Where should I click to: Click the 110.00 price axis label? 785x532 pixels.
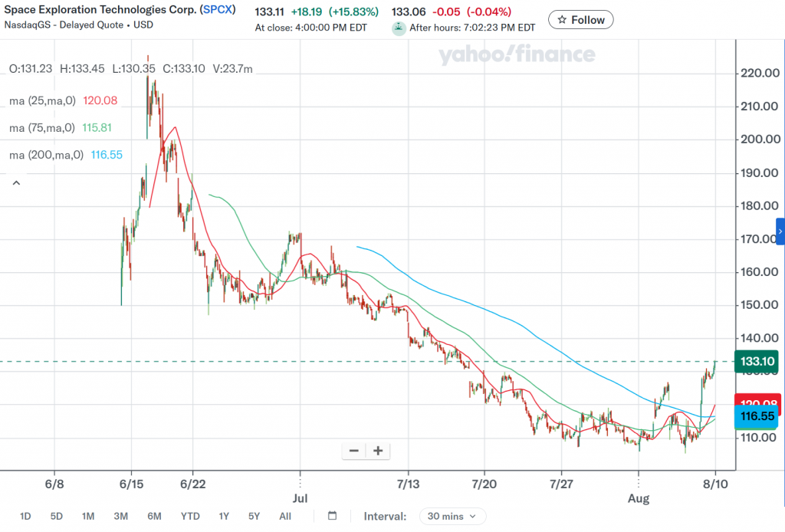pyautogui.click(x=760, y=438)
